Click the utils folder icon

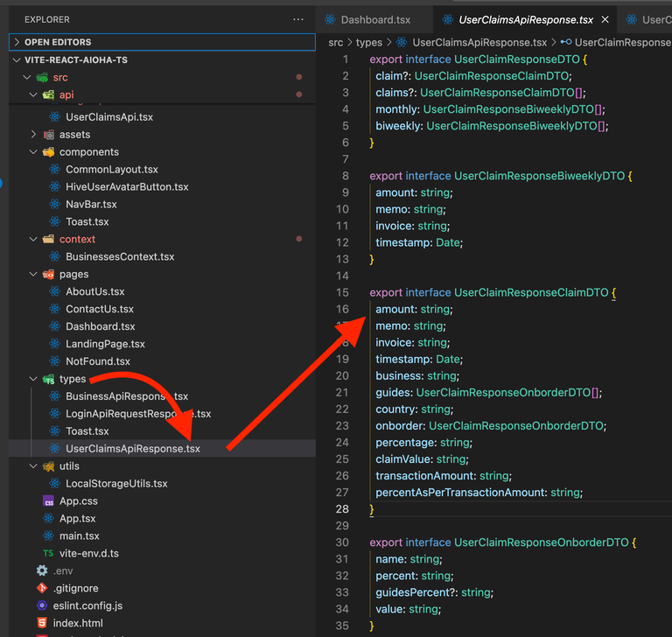(48, 466)
